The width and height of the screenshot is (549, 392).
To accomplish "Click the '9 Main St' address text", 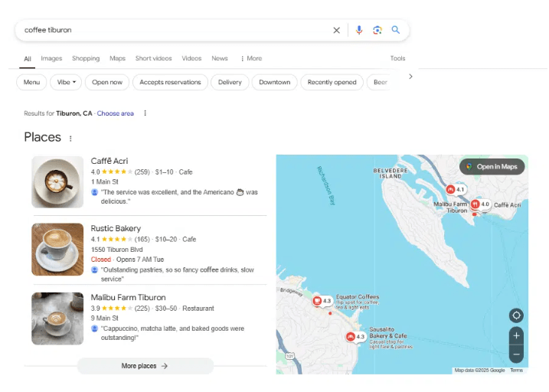I will pos(104,318).
